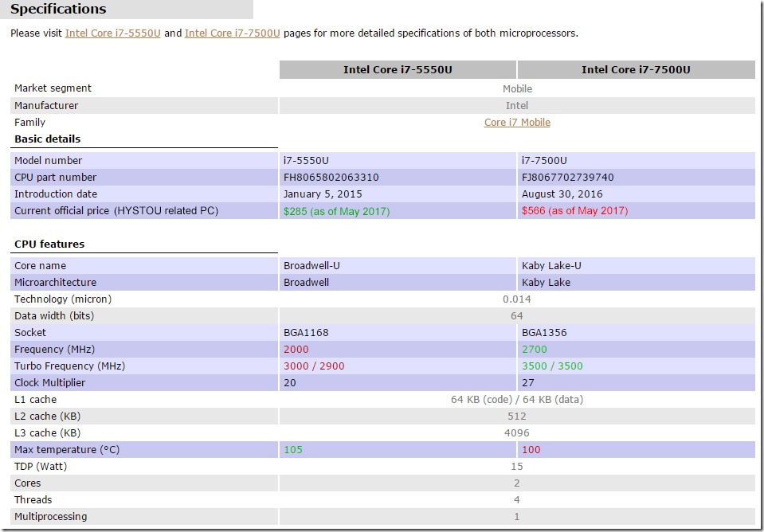Click the L2 cache (KB) label
Viewport: 764px width, 532px height.
click(x=47, y=416)
